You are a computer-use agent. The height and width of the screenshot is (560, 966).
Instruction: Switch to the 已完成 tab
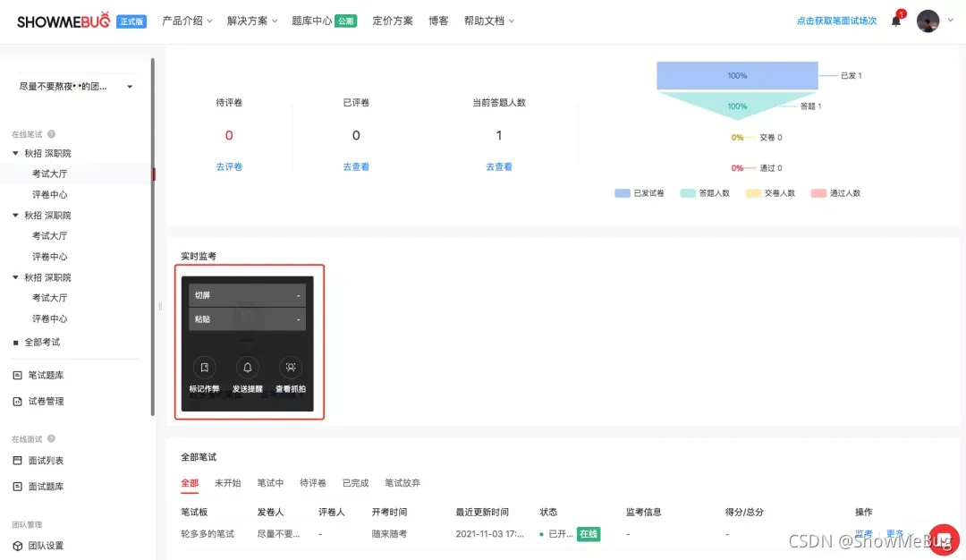click(x=355, y=483)
